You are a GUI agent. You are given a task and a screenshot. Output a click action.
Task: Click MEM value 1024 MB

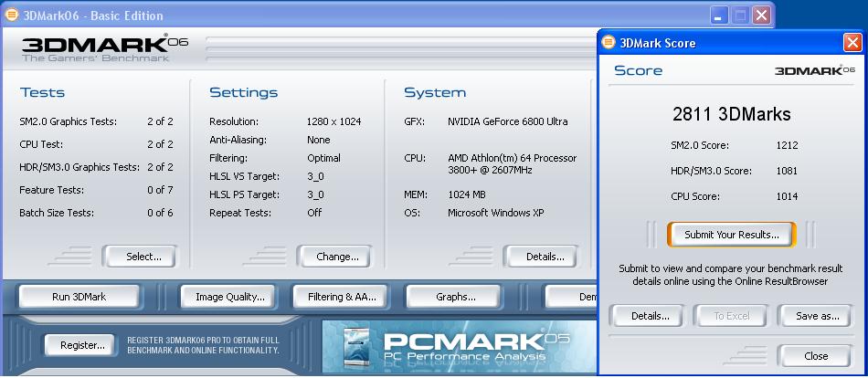pyautogui.click(x=467, y=194)
